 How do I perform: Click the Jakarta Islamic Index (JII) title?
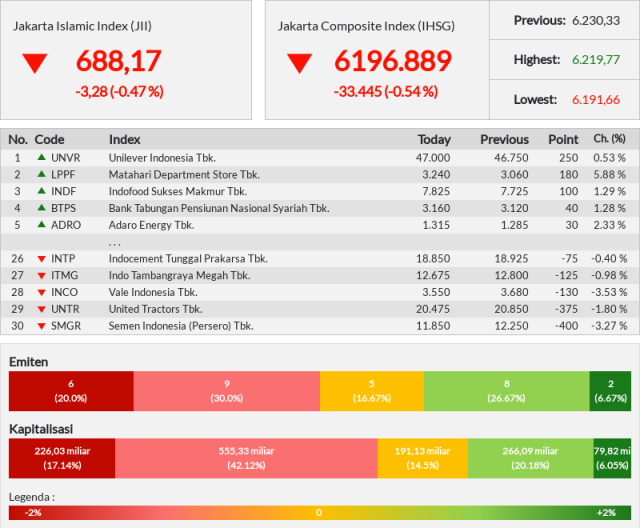pos(82,26)
